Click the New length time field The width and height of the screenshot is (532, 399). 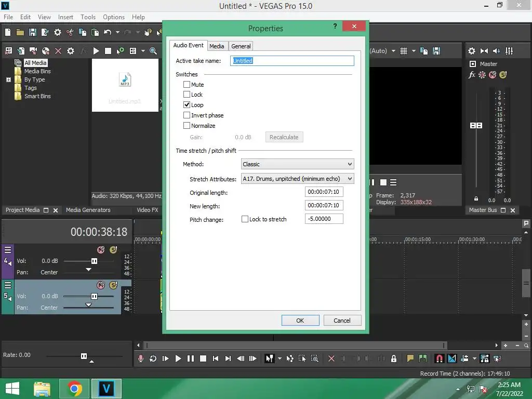(x=324, y=205)
